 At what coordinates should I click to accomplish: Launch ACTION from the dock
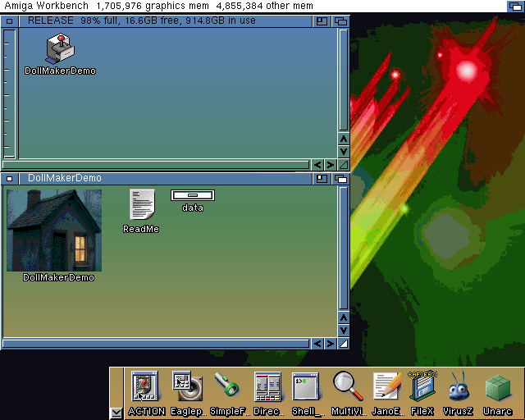[145, 386]
